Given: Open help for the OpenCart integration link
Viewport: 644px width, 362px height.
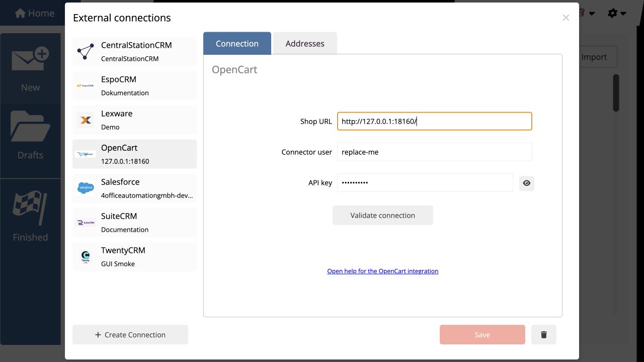Looking at the screenshot, I should tap(383, 271).
